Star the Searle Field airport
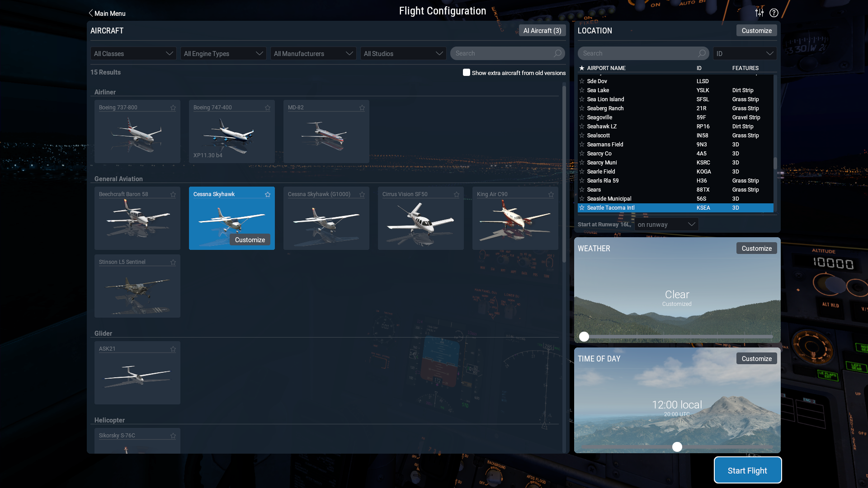This screenshot has height=488, width=868. tap(582, 172)
